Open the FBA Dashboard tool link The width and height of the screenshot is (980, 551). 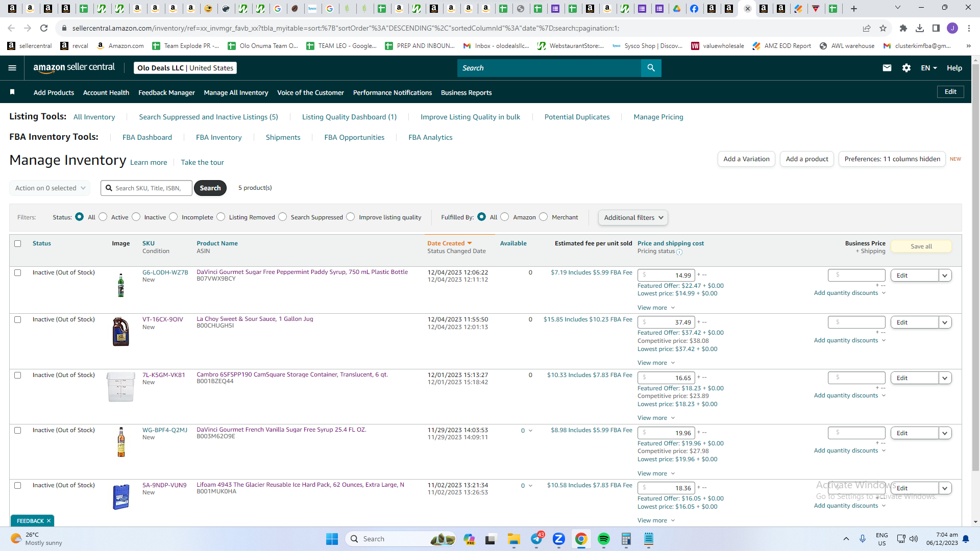tap(147, 137)
